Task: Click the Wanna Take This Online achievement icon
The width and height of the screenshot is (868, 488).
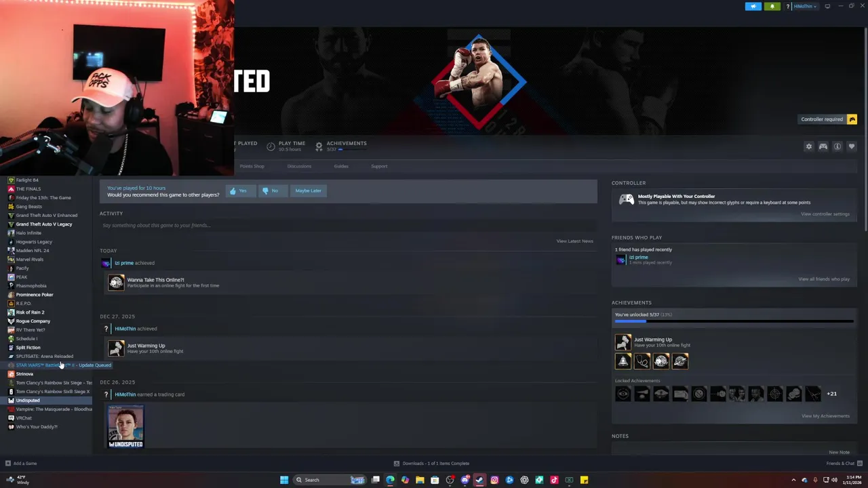Action: coord(116,283)
